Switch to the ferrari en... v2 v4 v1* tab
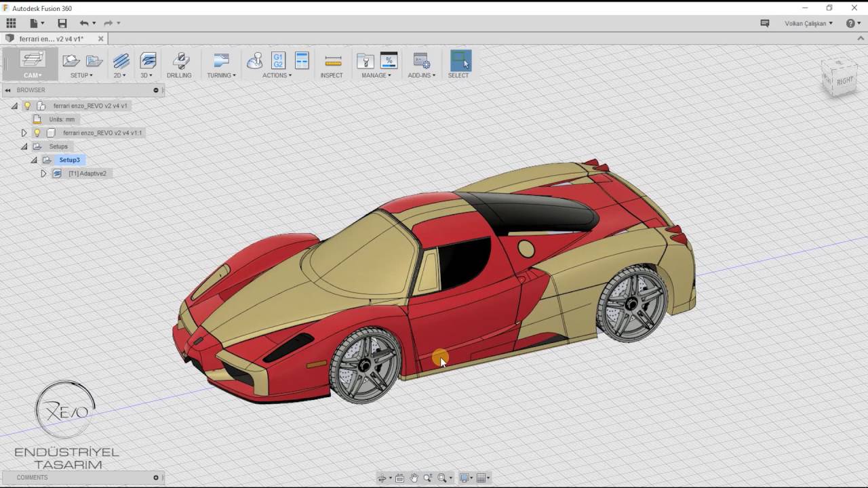The width and height of the screenshot is (868, 488). pos(52,39)
